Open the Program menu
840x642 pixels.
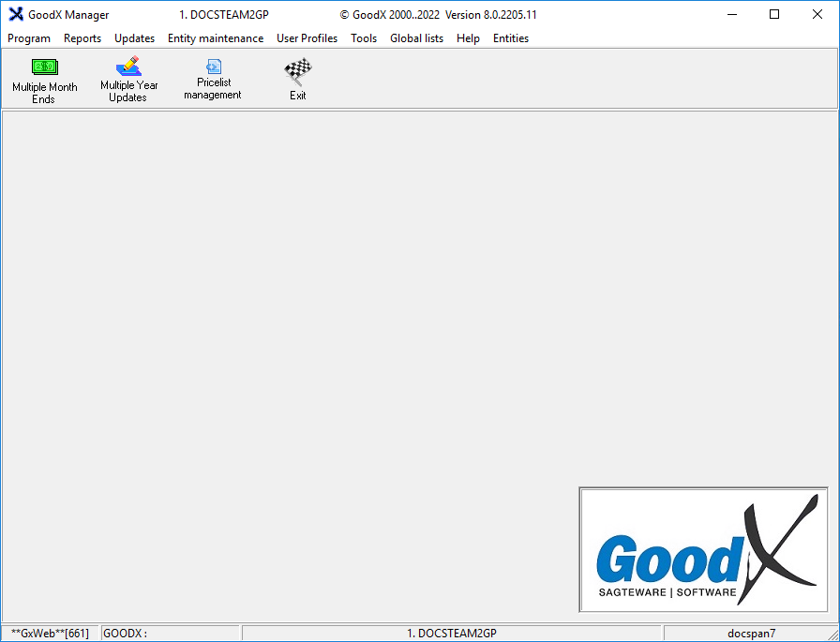[x=29, y=38]
